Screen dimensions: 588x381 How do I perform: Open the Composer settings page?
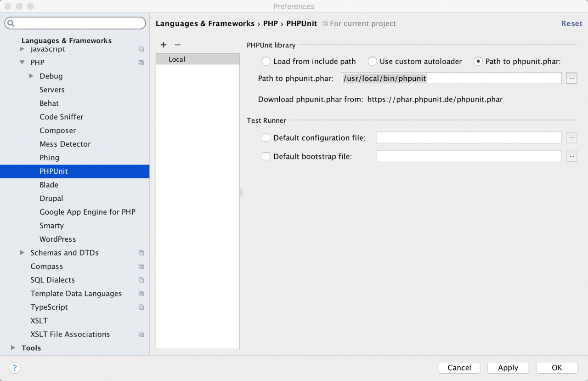58,131
